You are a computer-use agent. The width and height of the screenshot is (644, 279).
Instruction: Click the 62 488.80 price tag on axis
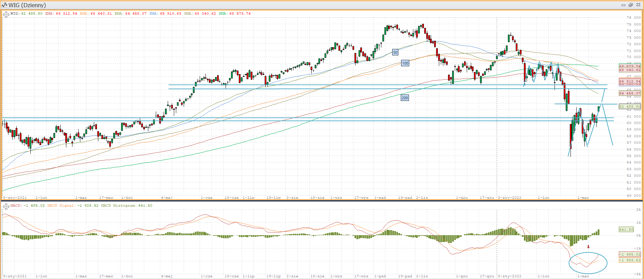pos(630,107)
